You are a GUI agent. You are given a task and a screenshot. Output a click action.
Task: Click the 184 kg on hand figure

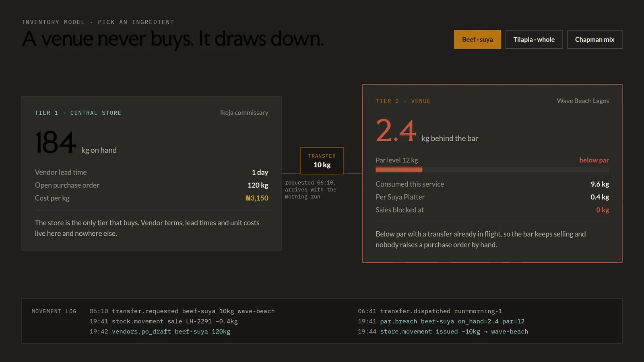(x=76, y=143)
